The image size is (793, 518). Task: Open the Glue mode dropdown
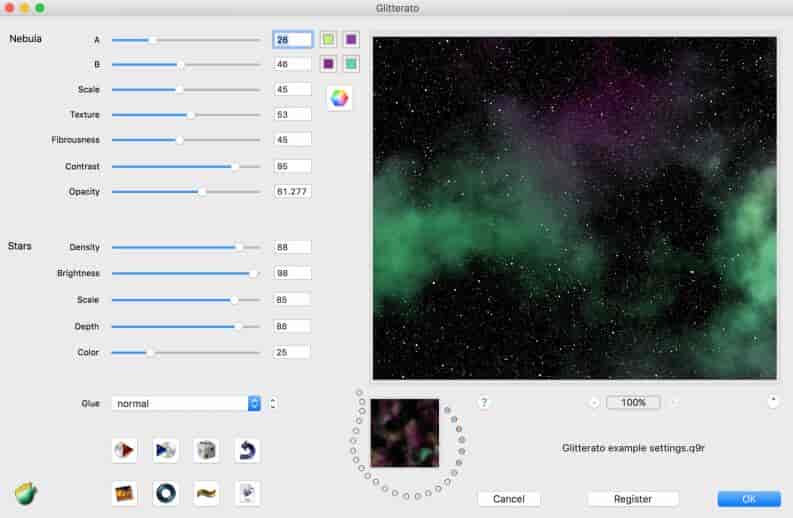pos(186,403)
